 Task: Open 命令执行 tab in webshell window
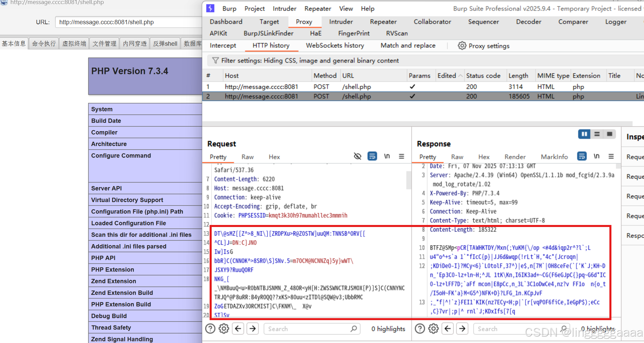pyautogui.click(x=44, y=43)
